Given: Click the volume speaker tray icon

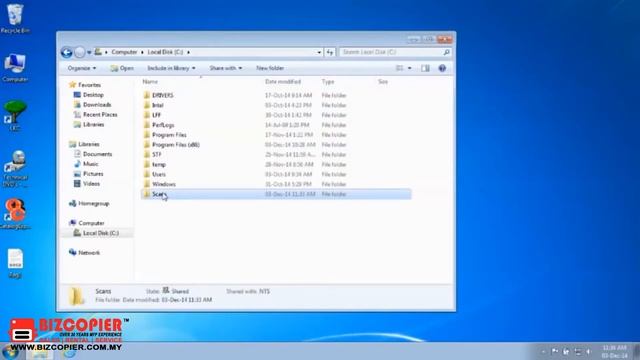Looking at the screenshot, I should coord(589,351).
